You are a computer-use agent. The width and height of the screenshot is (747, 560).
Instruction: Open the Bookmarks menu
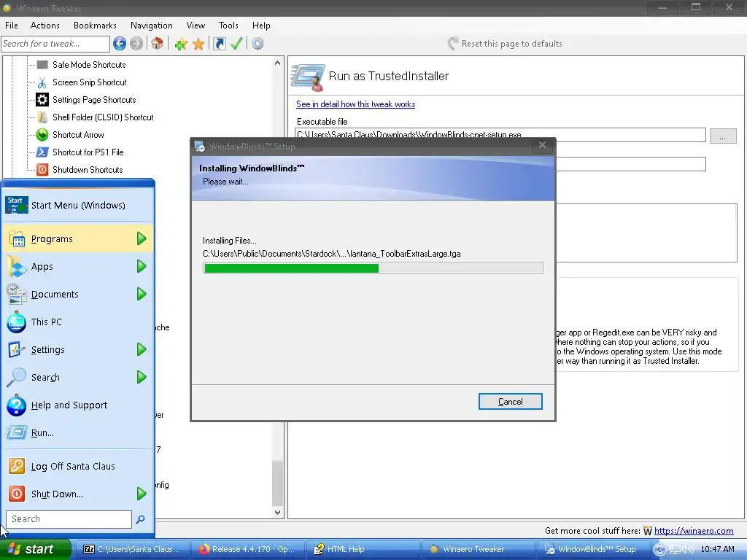95,26
